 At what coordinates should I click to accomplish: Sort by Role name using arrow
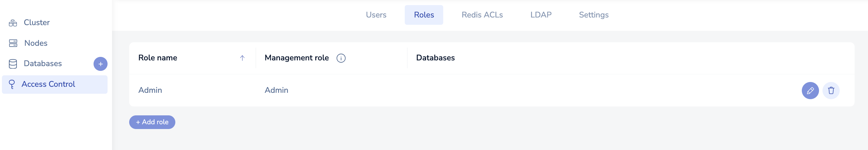pos(242,58)
